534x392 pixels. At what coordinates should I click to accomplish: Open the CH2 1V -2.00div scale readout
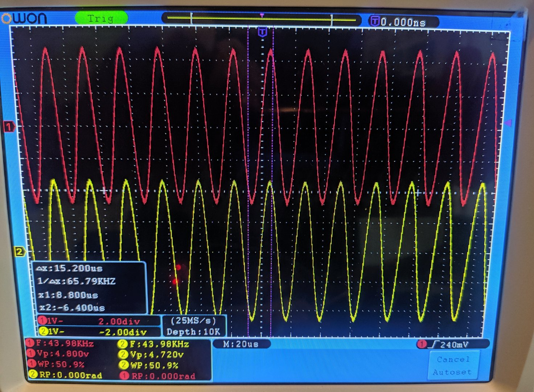[x=98, y=332]
